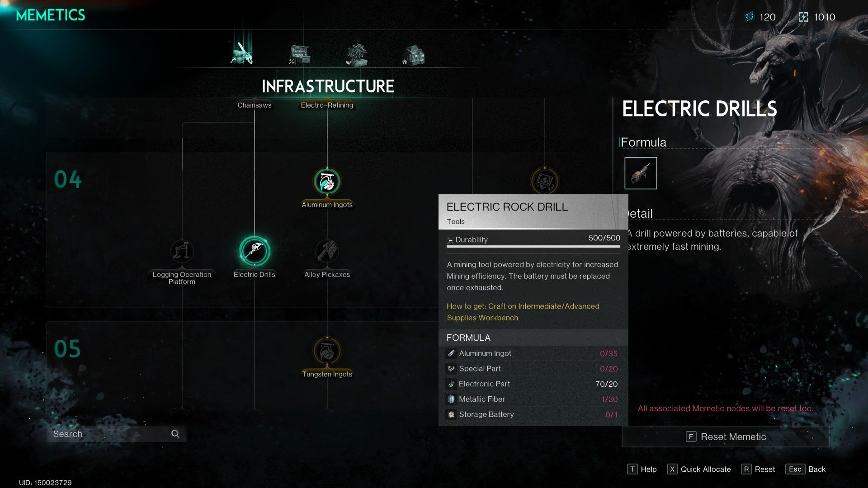Click the Quick Allocate button
The image size is (868, 488).
[698, 468]
